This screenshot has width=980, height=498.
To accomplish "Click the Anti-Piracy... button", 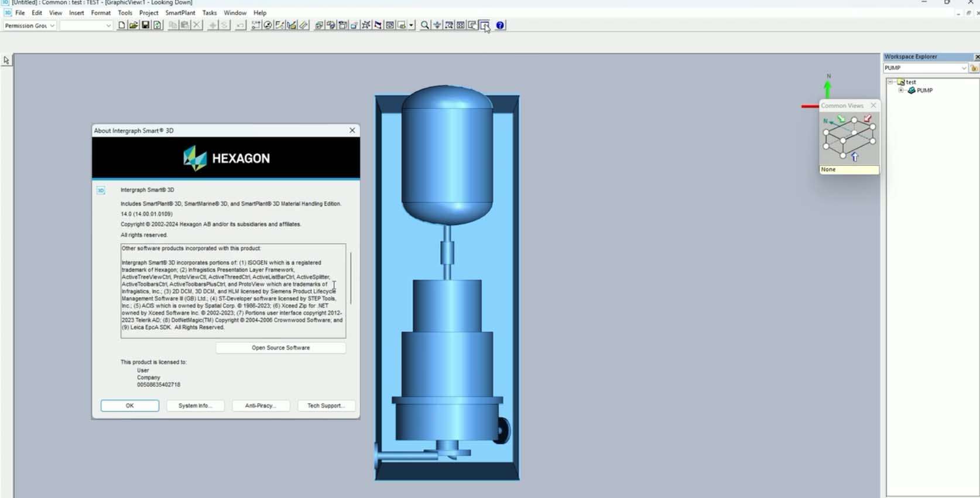I will click(261, 405).
